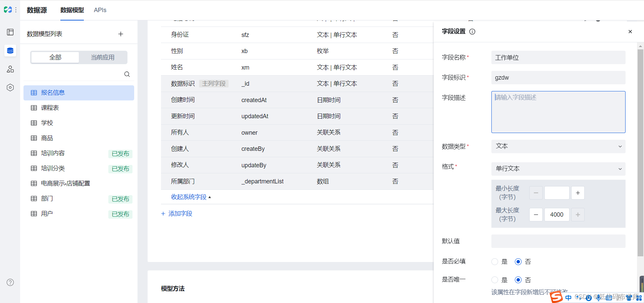Click the search magnifier in model list
This screenshot has height=303, width=644.
[x=127, y=74]
